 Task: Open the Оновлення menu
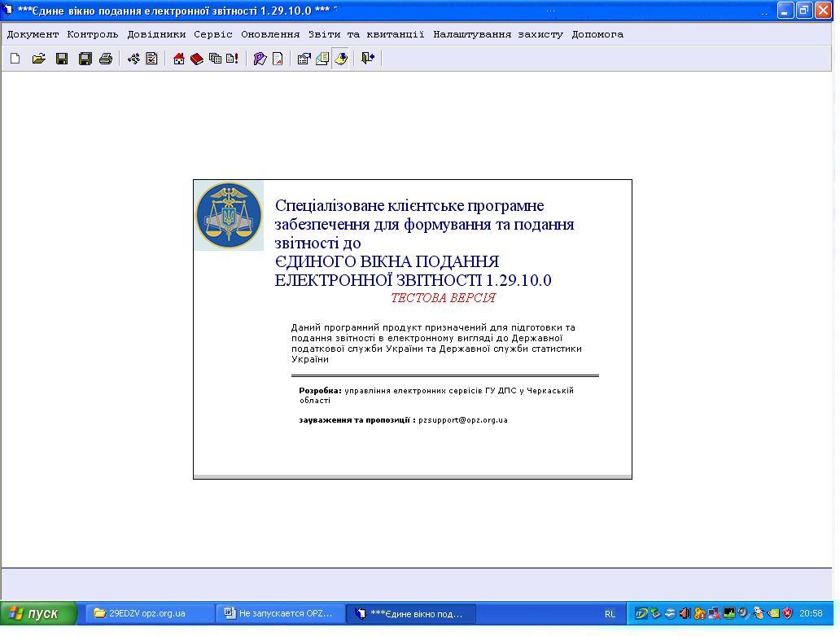click(270, 34)
